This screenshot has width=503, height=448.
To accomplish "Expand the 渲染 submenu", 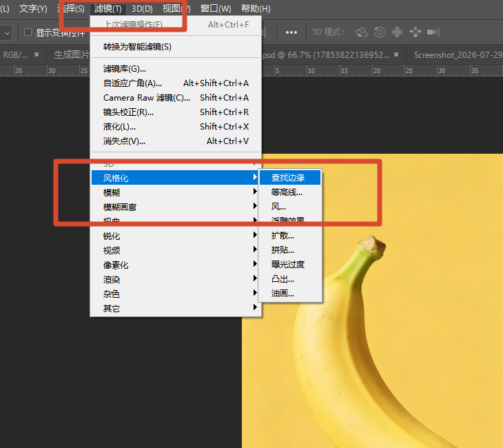I will [175, 280].
